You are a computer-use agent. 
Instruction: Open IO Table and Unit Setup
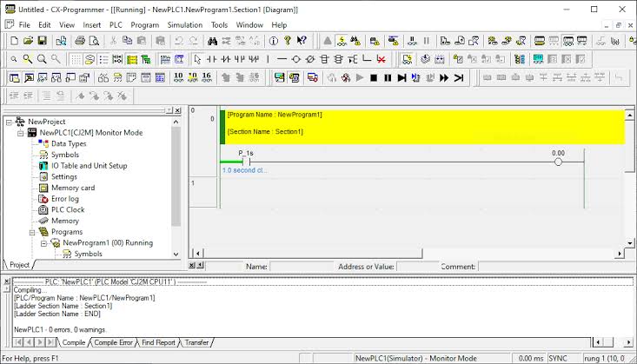(x=89, y=166)
